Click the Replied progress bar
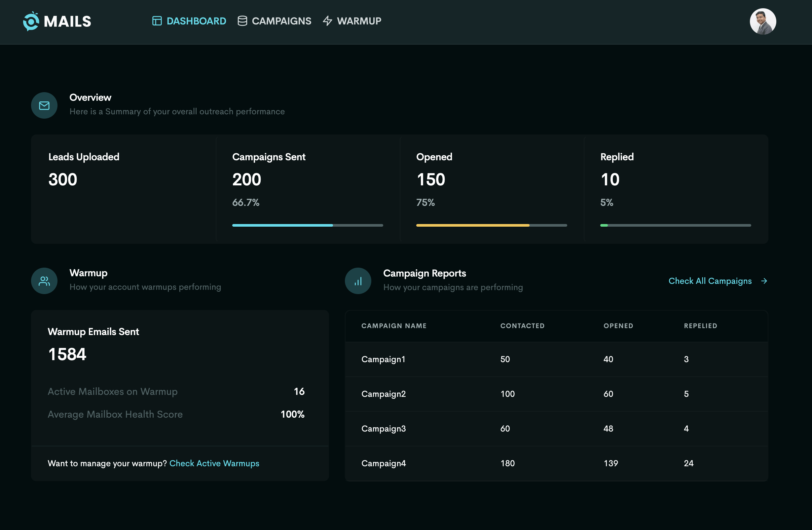Viewport: 812px width, 530px height. [675, 225]
